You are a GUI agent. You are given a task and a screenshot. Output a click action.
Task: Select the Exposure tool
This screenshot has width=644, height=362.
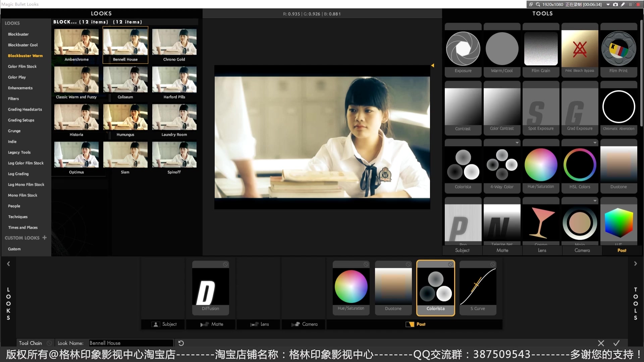pos(463,50)
